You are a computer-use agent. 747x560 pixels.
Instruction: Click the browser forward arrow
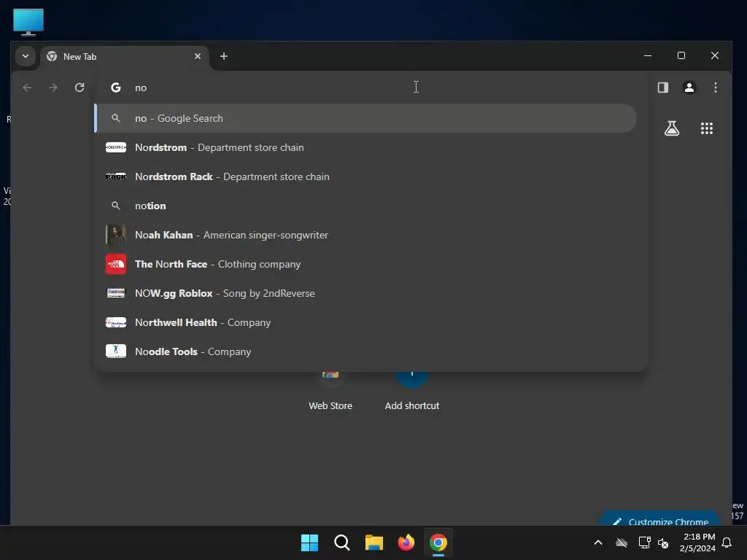tap(53, 87)
